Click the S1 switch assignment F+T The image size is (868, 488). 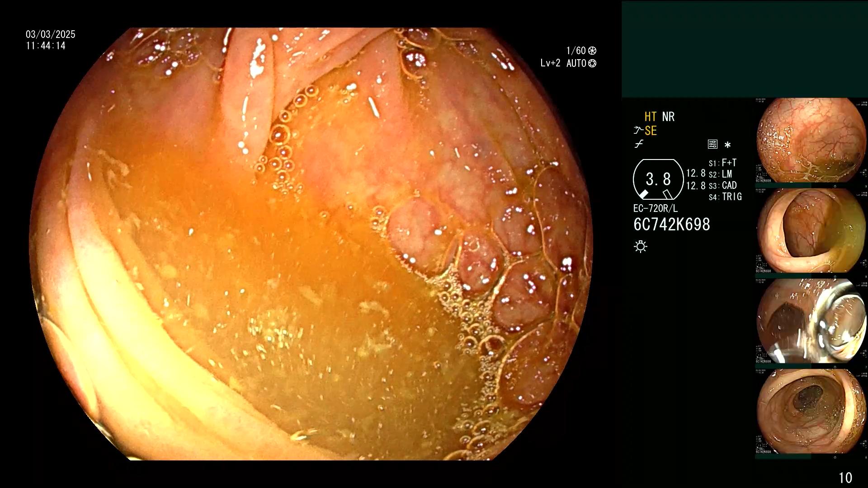(x=723, y=163)
